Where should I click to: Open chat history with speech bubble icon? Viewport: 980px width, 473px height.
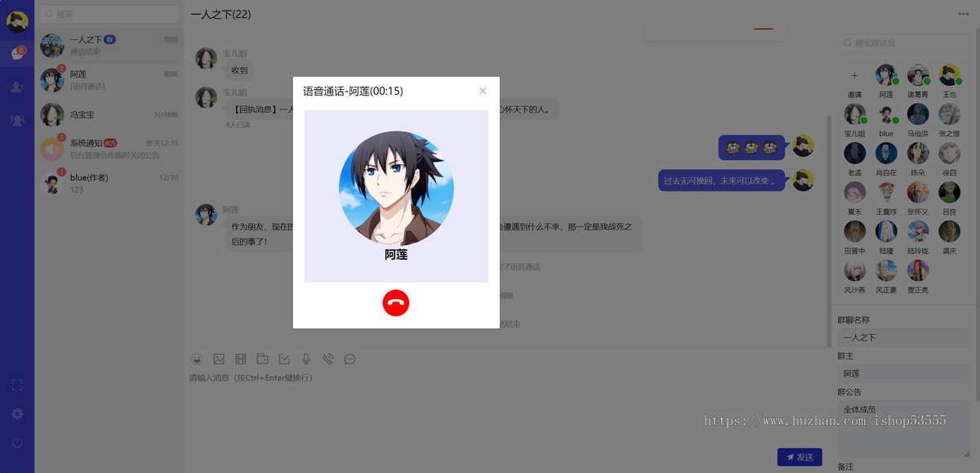[350, 359]
